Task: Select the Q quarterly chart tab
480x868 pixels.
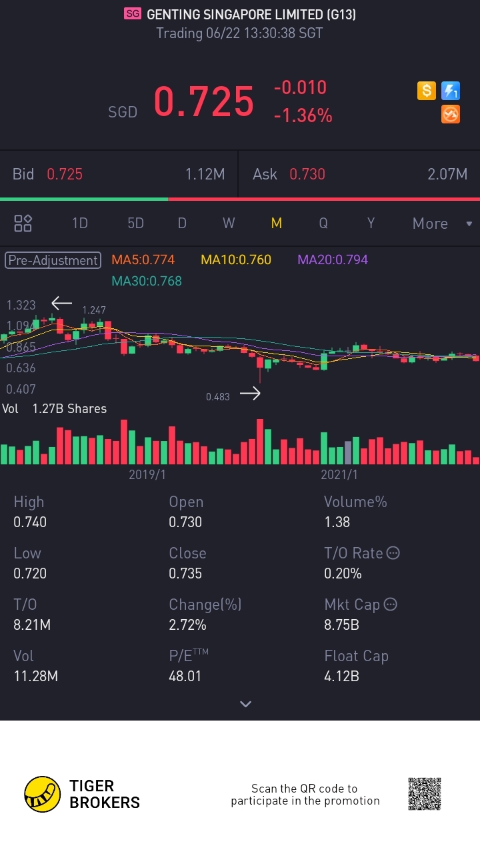Action: 323,224
